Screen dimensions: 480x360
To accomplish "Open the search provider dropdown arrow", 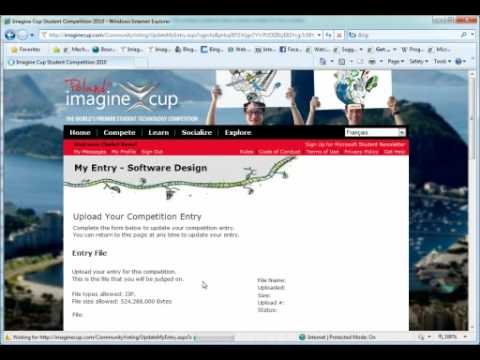I will 472,35.
